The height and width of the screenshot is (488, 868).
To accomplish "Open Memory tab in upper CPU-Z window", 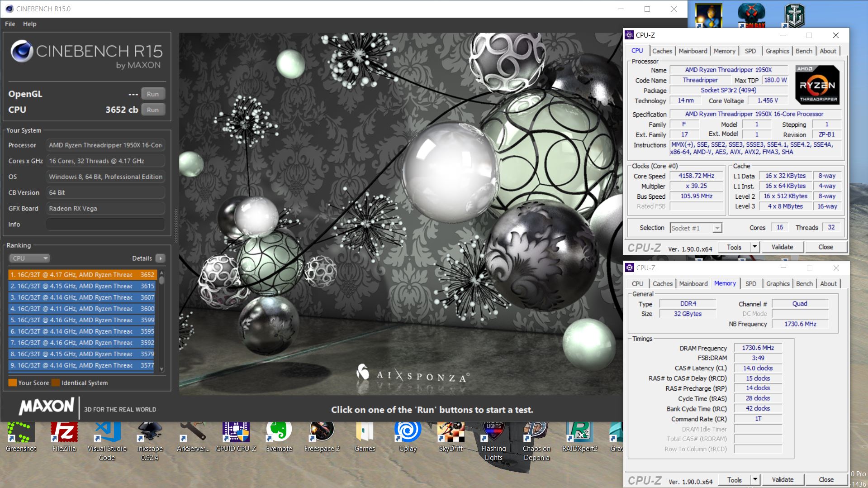I will point(725,51).
